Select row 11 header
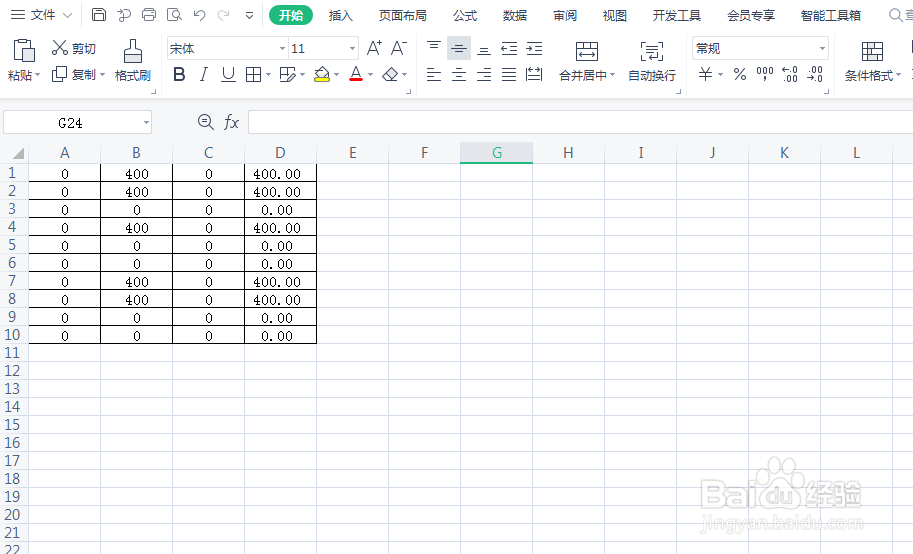This screenshot has height=554, width=913. click(13, 352)
